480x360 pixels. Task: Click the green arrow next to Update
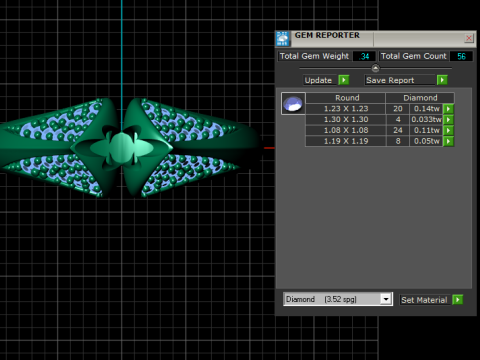click(x=344, y=80)
